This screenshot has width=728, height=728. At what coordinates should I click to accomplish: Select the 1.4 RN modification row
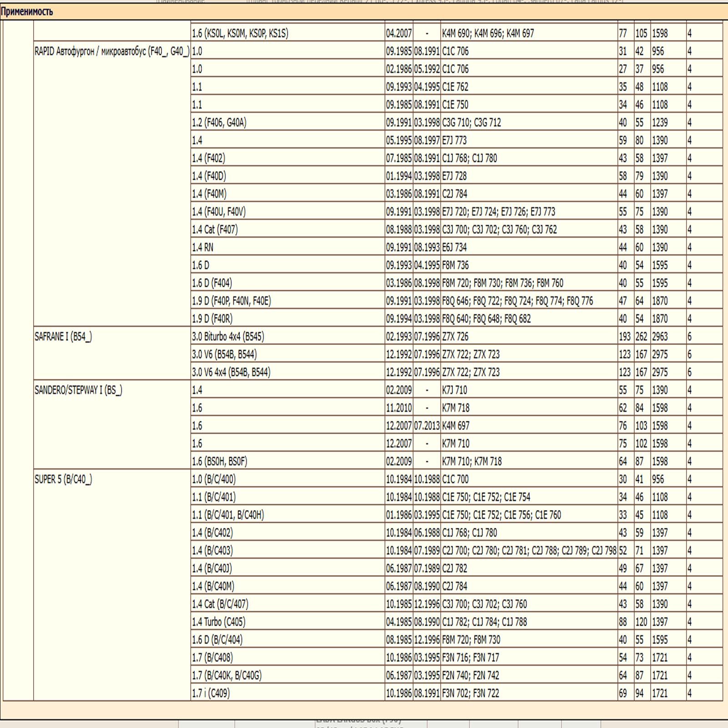[202, 248]
